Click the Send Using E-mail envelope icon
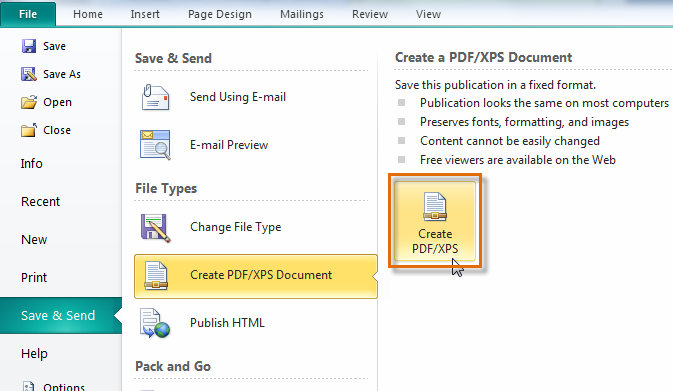The height and width of the screenshot is (391, 673). [x=155, y=97]
